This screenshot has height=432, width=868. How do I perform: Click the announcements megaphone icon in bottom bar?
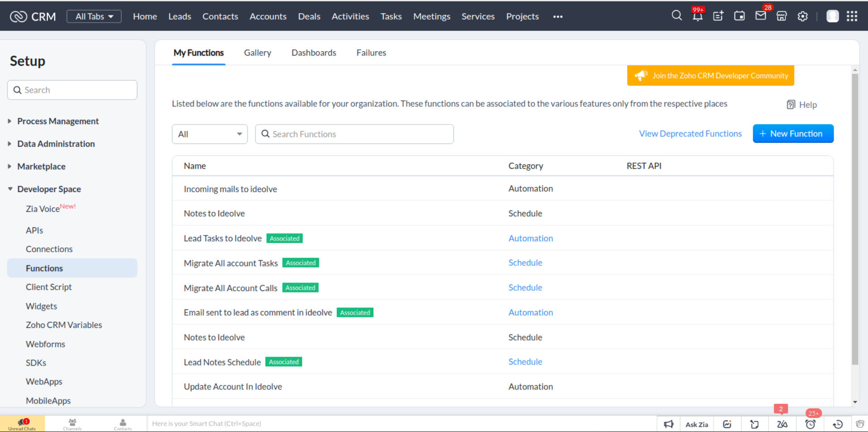(669, 424)
